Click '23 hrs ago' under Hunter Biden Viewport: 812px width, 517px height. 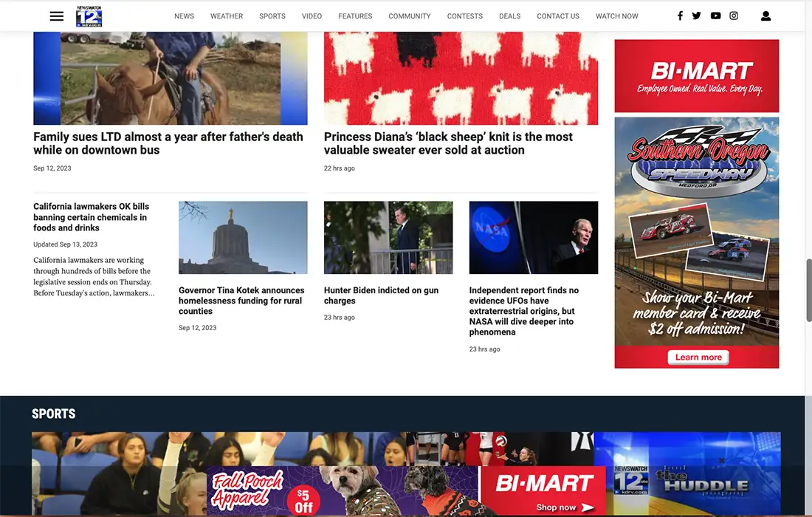pyautogui.click(x=340, y=317)
